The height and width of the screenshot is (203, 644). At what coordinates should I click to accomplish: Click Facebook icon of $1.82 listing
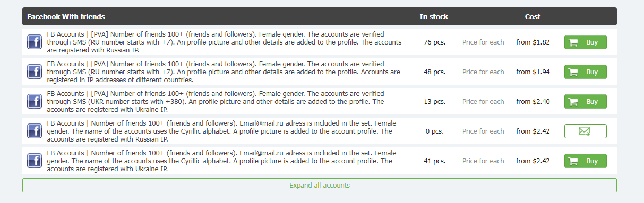tap(35, 42)
